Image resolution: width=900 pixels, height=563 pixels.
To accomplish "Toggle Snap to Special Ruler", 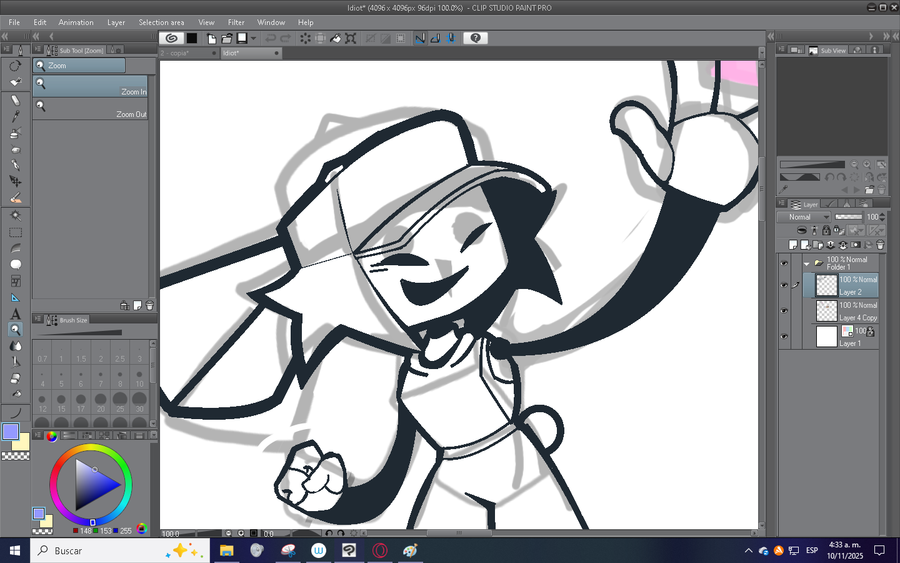I will [435, 38].
